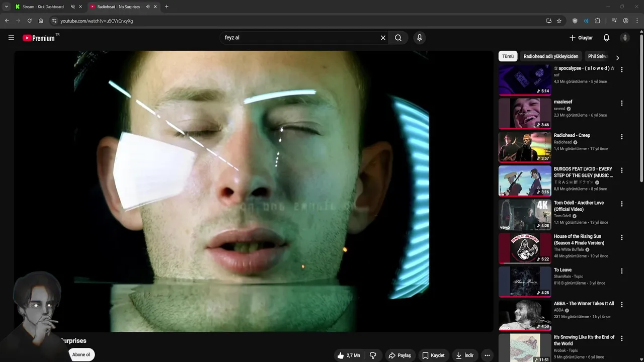Click channel name 'The White Buffalo'
This screenshot has height=362, width=644.
[x=569, y=249]
